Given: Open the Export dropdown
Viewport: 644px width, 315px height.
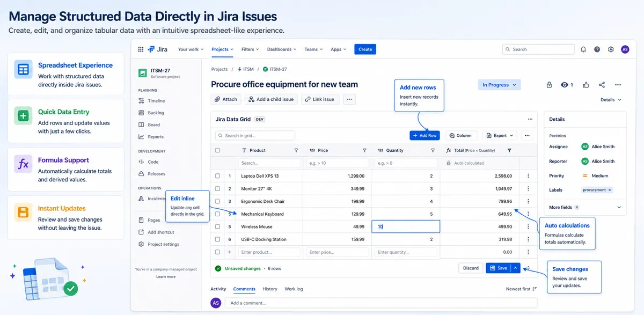Looking at the screenshot, I should (500, 136).
